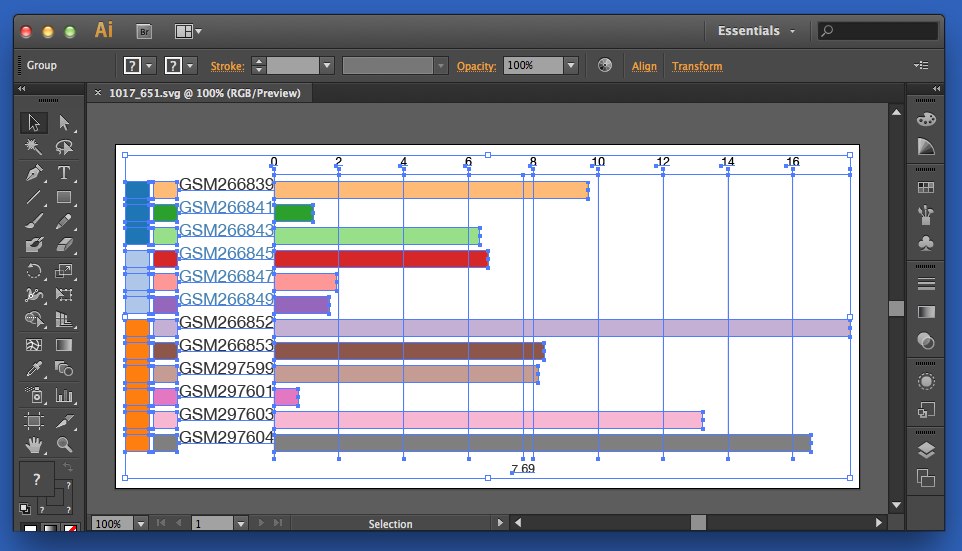The height and width of the screenshot is (551, 962).
Task: Choose the Rectangle tool
Action: [x=64, y=197]
